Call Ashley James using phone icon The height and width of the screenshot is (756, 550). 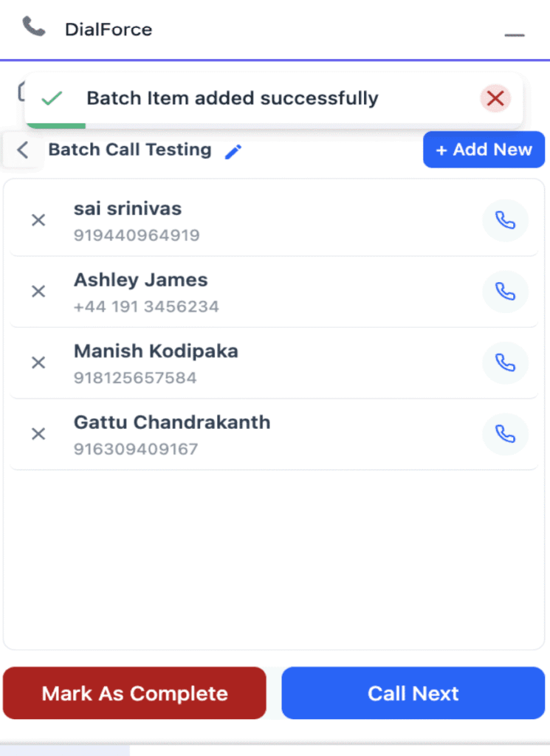coord(505,292)
